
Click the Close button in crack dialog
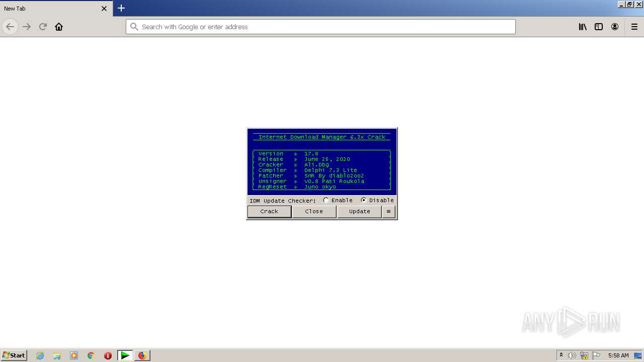click(314, 212)
